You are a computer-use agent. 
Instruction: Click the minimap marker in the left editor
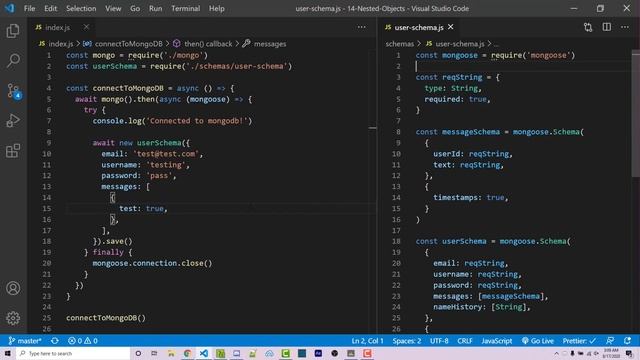click(x=372, y=128)
